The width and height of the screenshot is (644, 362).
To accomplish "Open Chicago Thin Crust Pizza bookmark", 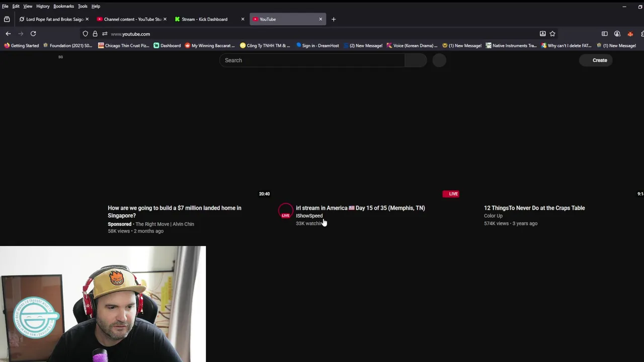I will click(124, 46).
